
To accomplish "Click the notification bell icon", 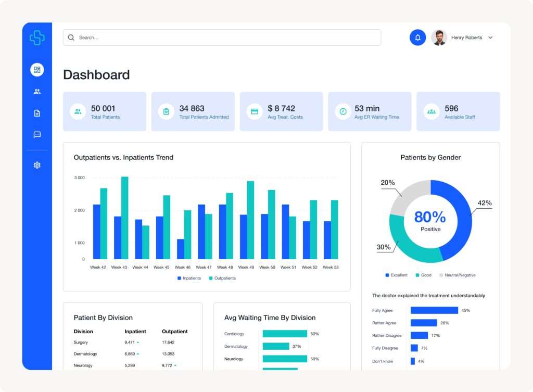I will point(417,37).
